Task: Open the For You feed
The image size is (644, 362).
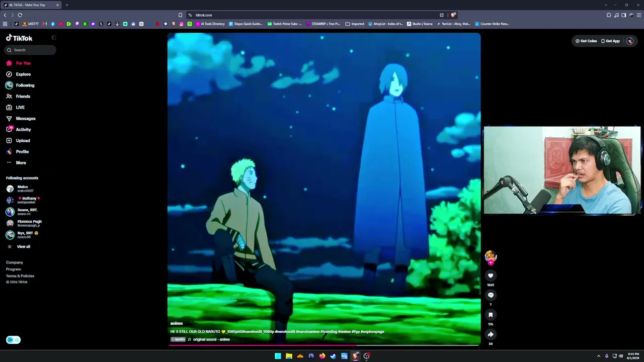Action: [18, 63]
